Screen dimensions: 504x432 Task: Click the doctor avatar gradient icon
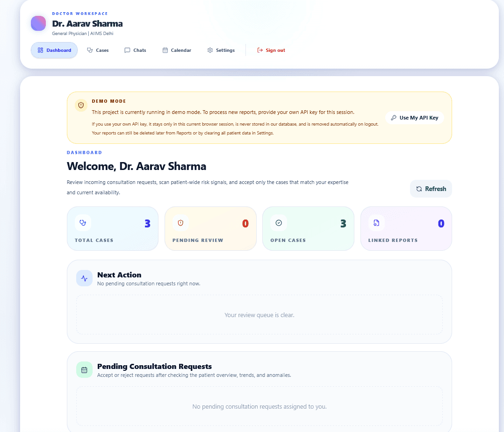(x=38, y=23)
